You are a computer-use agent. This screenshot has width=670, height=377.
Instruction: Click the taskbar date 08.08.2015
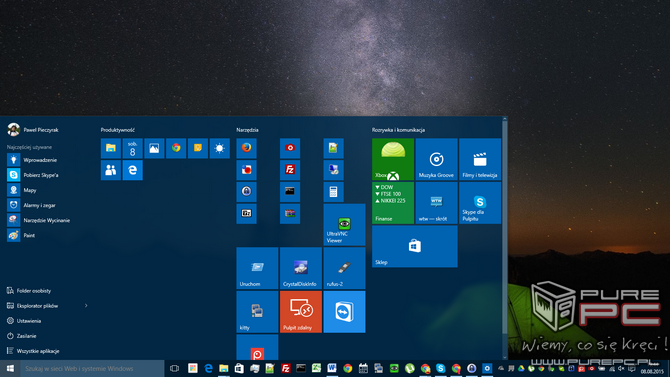(652, 371)
